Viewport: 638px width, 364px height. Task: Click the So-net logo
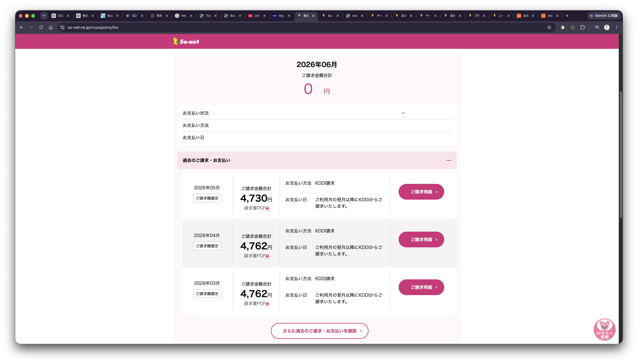pos(186,41)
